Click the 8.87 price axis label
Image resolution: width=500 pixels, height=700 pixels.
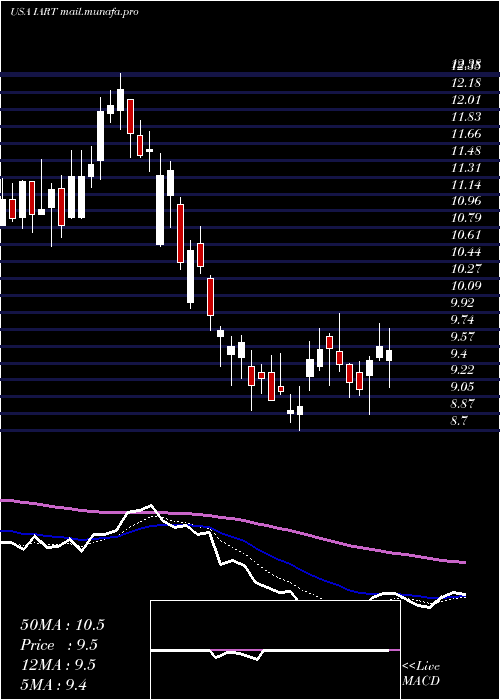tap(463, 404)
